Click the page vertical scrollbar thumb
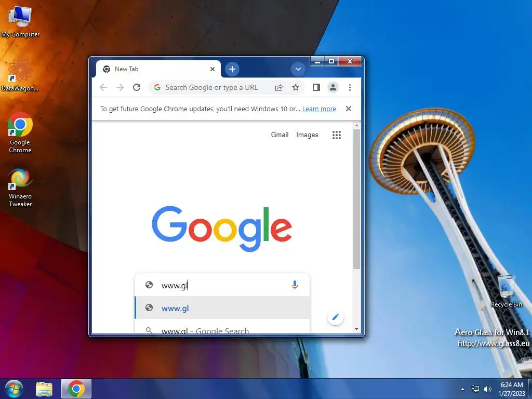Image resolution: width=532 pixels, height=399 pixels. (356, 199)
